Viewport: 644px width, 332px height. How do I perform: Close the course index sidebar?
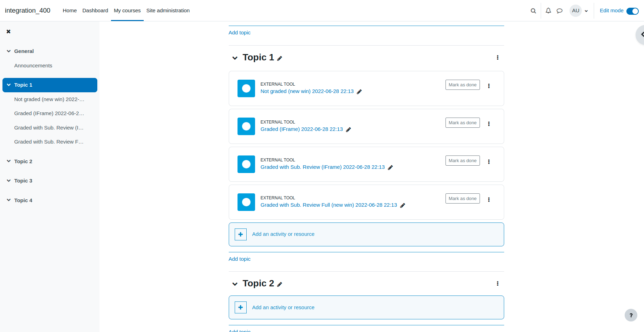point(8,32)
